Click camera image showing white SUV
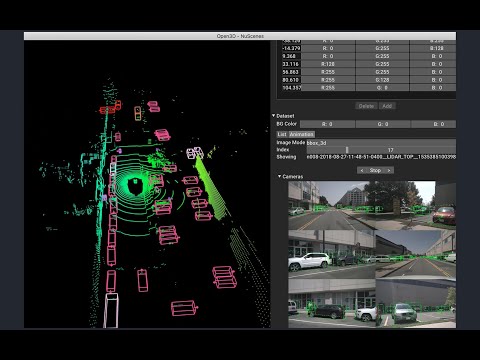The image size is (480, 360). coord(332,254)
